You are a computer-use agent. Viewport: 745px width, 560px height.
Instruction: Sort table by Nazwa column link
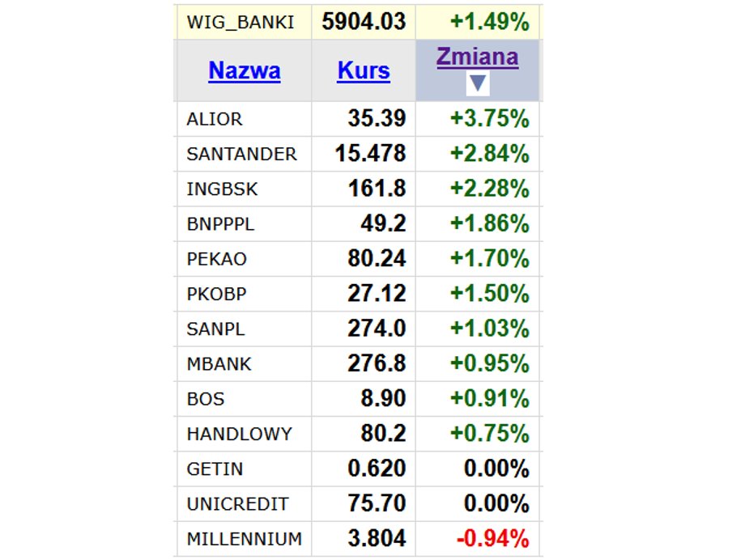pyautogui.click(x=245, y=70)
